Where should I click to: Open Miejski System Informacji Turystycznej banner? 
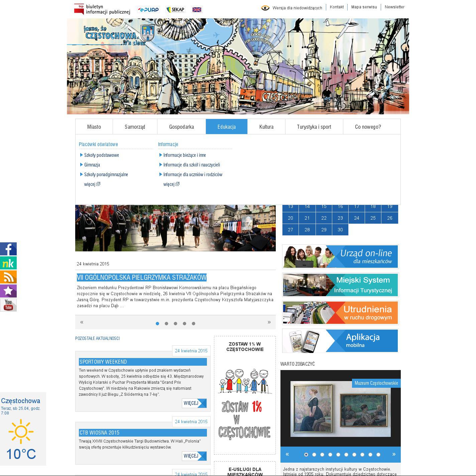pyautogui.click(x=341, y=285)
